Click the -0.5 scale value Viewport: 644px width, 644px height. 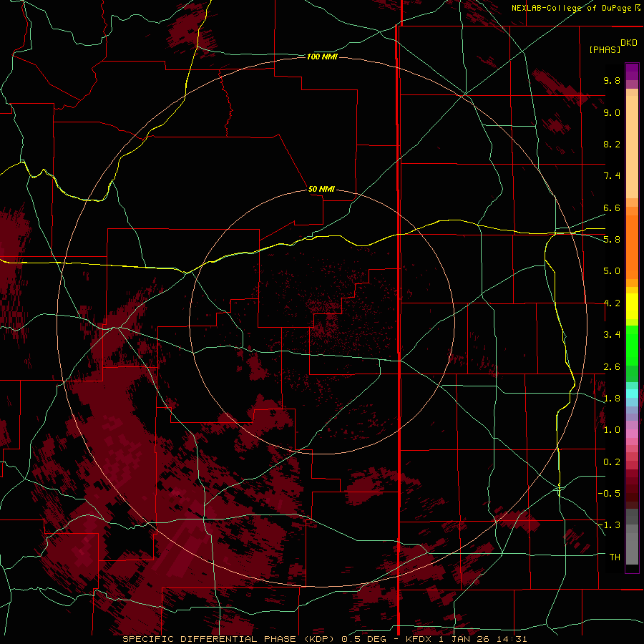click(610, 494)
